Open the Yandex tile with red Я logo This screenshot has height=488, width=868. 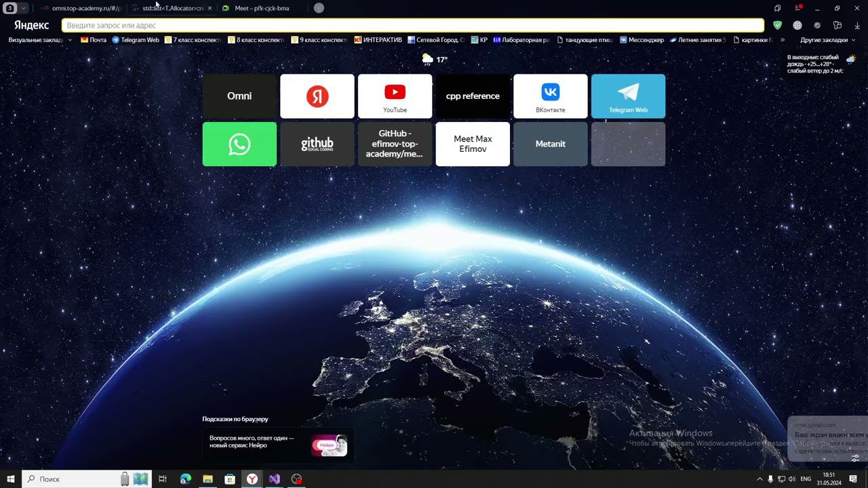click(317, 96)
